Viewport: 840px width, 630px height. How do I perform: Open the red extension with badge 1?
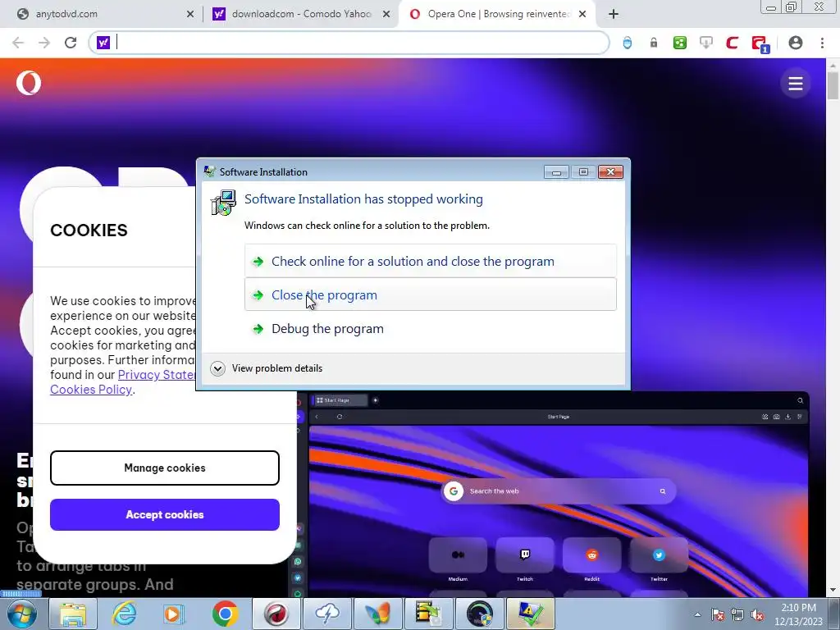[x=760, y=44]
